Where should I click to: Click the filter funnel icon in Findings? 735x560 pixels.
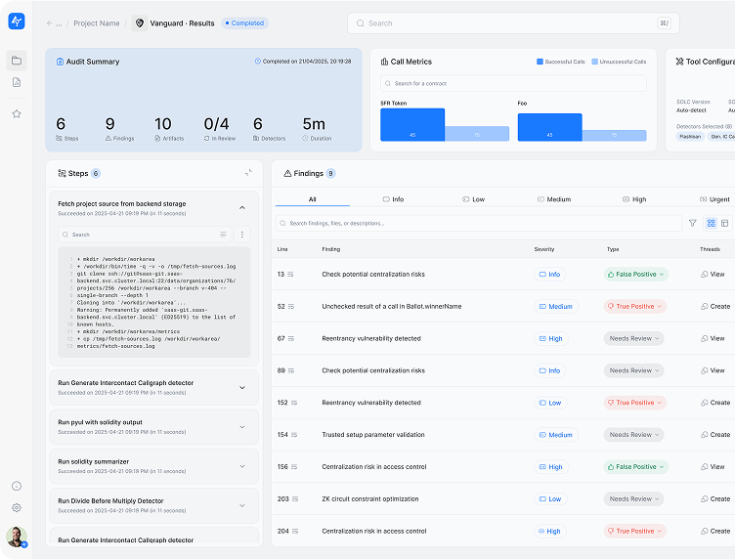point(692,223)
